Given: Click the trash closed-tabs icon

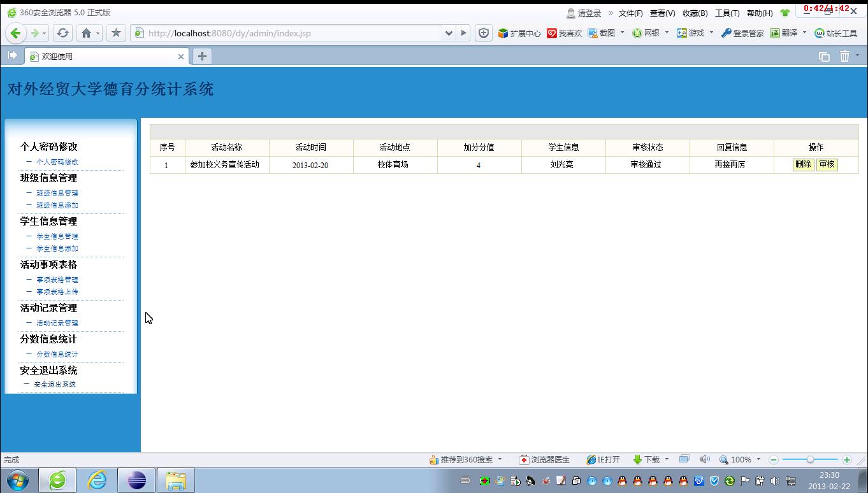Looking at the screenshot, I should coord(844,56).
